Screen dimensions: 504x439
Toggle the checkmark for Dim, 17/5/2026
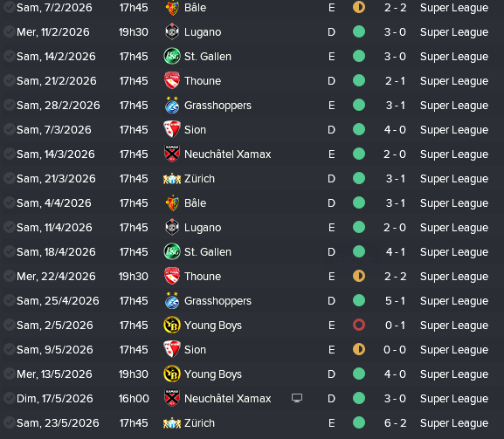tap(9, 398)
